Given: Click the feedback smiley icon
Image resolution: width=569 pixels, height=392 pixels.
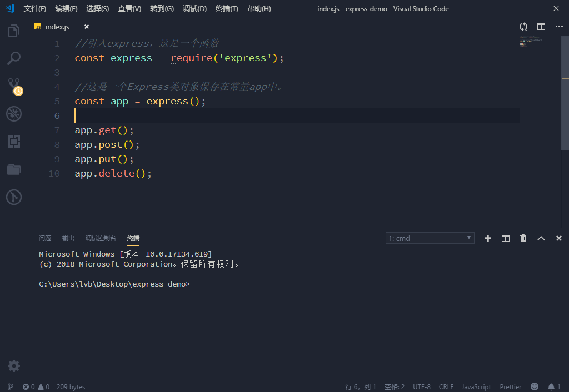Looking at the screenshot, I should tap(534, 386).
